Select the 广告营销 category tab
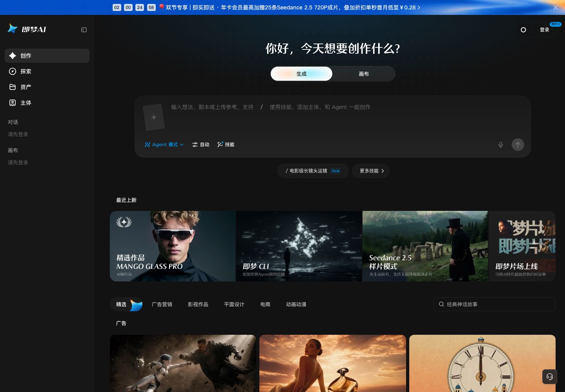This screenshot has width=565, height=392. pos(162,304)
